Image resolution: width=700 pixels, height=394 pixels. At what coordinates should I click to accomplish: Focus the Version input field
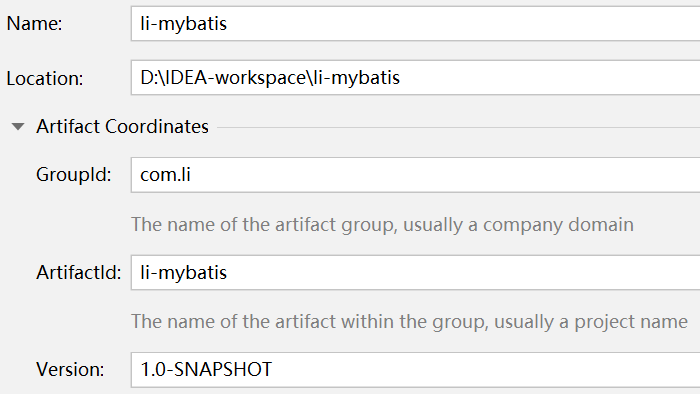click(415, 370)
